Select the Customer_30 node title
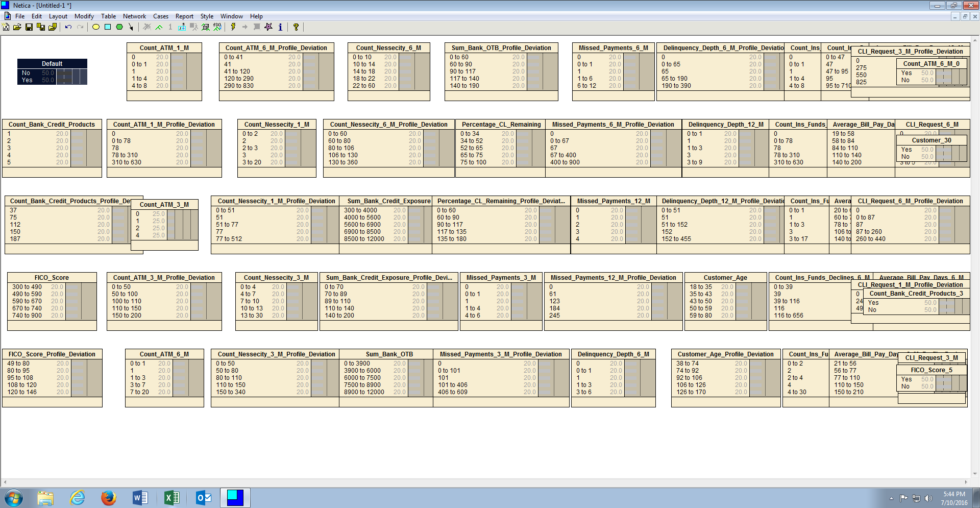The width and height of the screenshot is (980, 508). pos(932,140)
